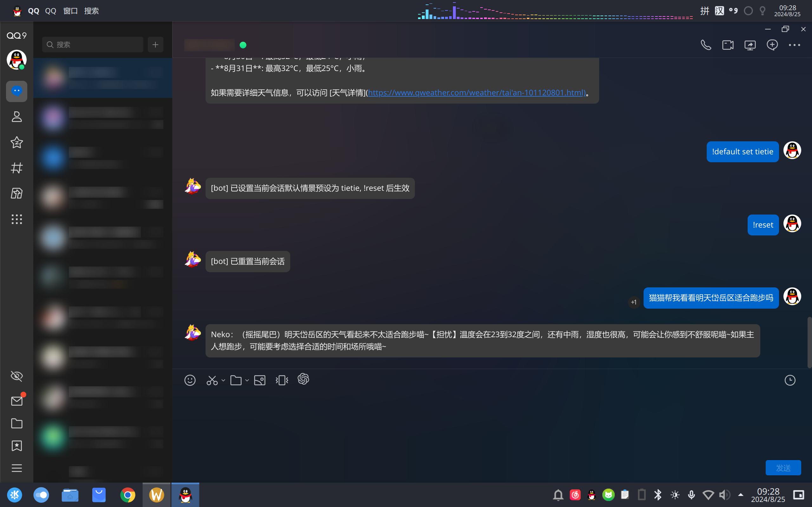The width and height of the screenshot is (812, 507).
Task: Expand the screenshot scissors dropdown arrow
Action: coord(223,380)
